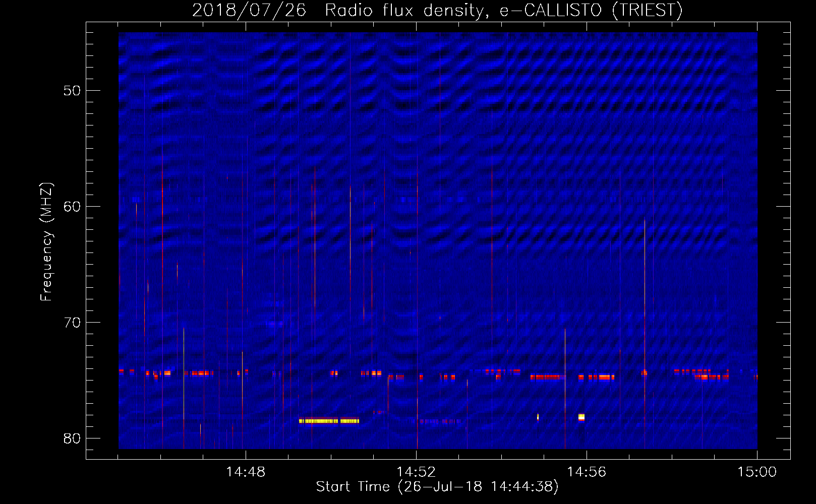Click the "Start Time (26-Jul-18 14:44:38)" label
816x504 pixels.
click(x=437, y=487)
